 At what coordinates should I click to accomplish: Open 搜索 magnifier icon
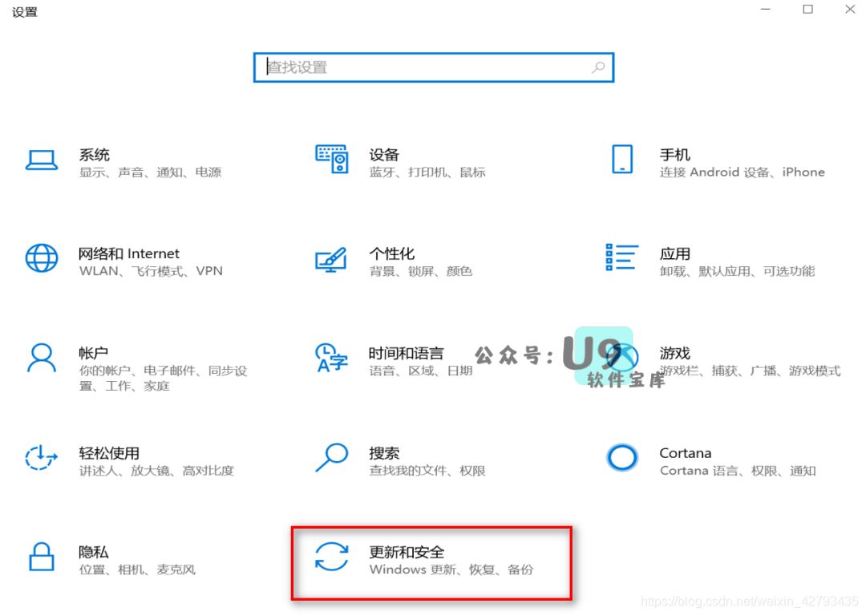[332, 458]
